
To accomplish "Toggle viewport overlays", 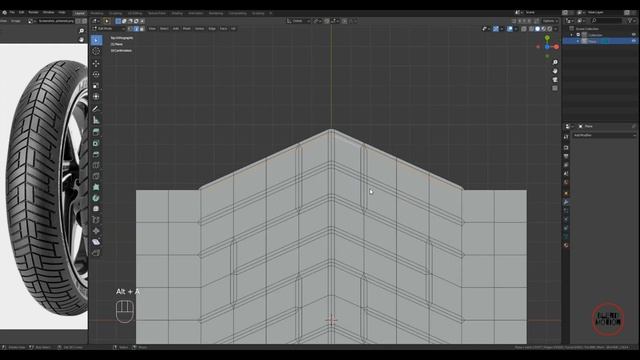I will pos(510,29).
